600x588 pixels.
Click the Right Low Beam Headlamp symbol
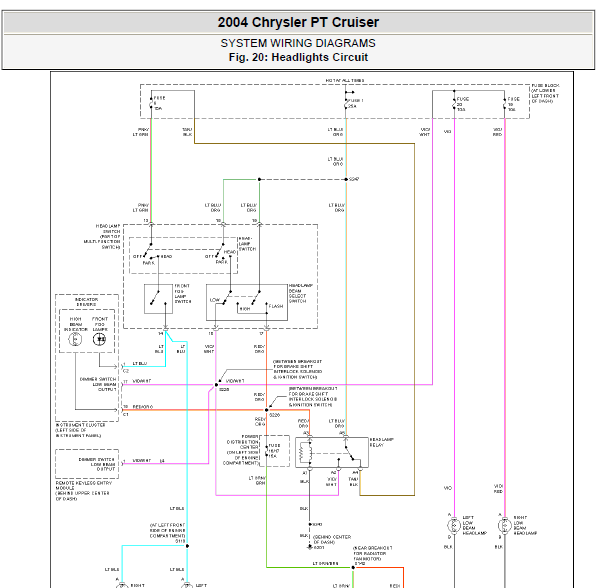505,526
